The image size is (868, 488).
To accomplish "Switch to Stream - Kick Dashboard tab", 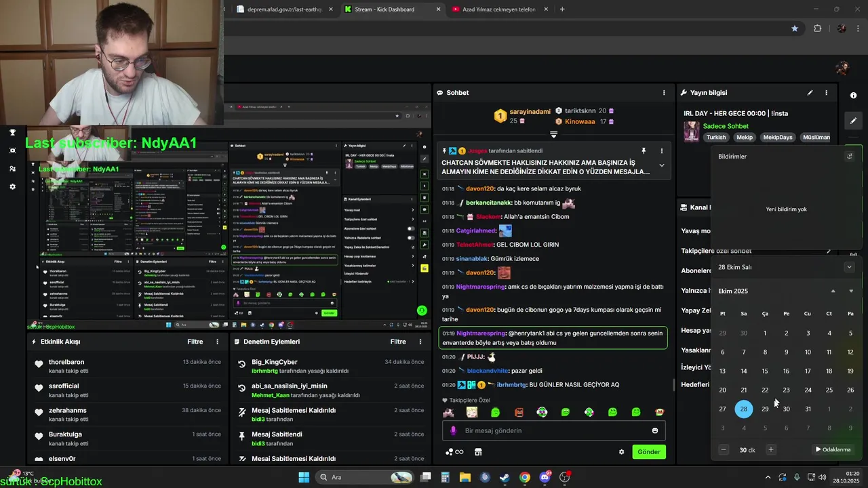I will (391, 9).
